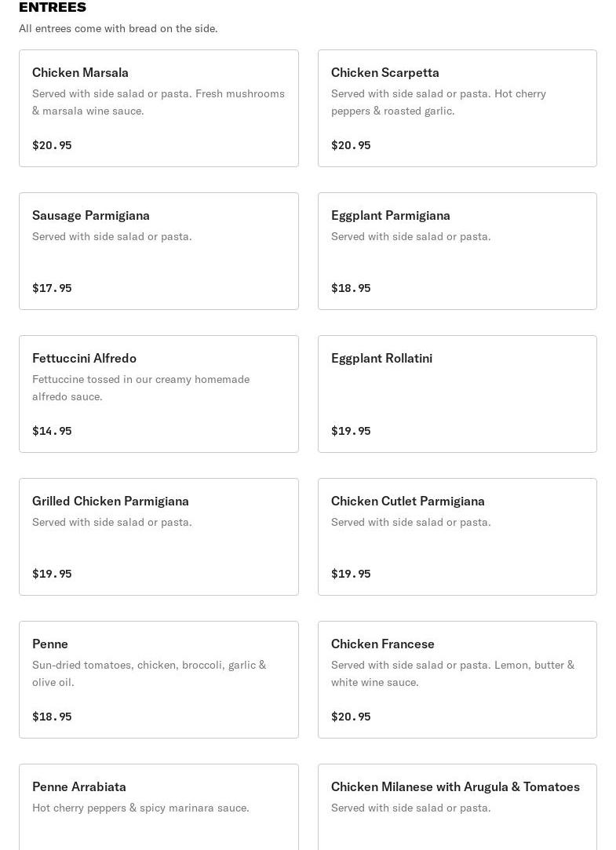
Task: Choose the Eggplant Parmigiana entree
Action: point(457,251)
